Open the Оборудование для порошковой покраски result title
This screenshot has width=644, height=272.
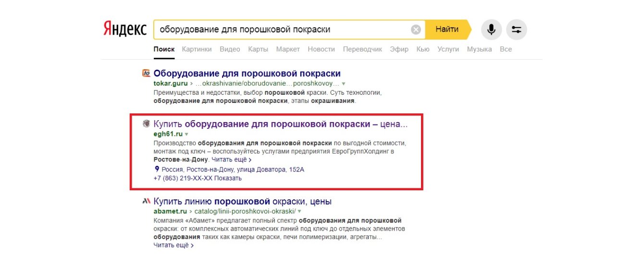coord(247,74)
